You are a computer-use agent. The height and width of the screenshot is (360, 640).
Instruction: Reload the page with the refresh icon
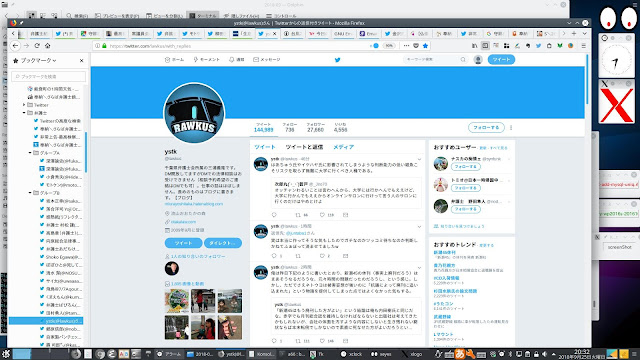tap(37, 46)
